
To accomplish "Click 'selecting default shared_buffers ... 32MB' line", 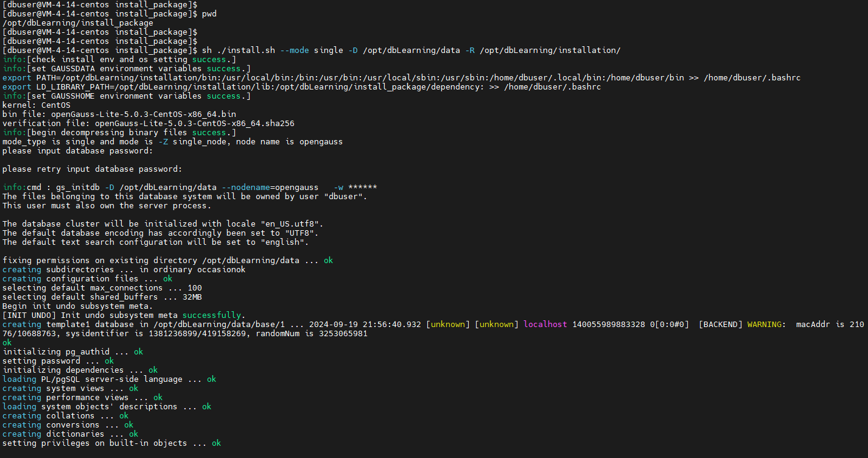I will pyautogui.click(x=102, y=297).
